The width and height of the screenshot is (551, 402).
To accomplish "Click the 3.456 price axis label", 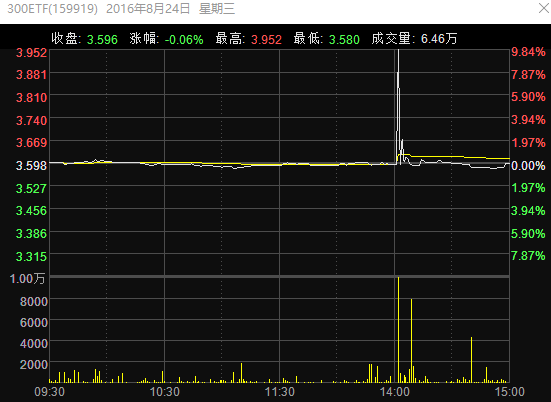I will (31, 211).
